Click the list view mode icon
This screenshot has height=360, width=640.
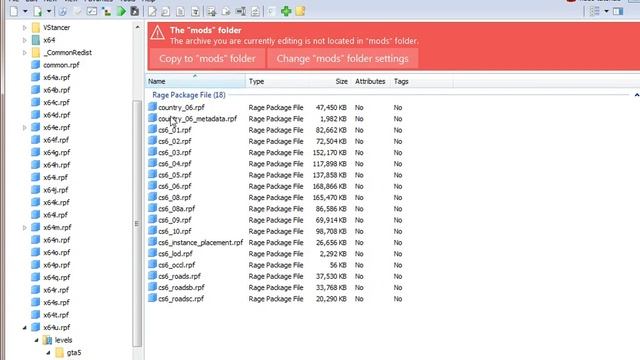[594, 11]
